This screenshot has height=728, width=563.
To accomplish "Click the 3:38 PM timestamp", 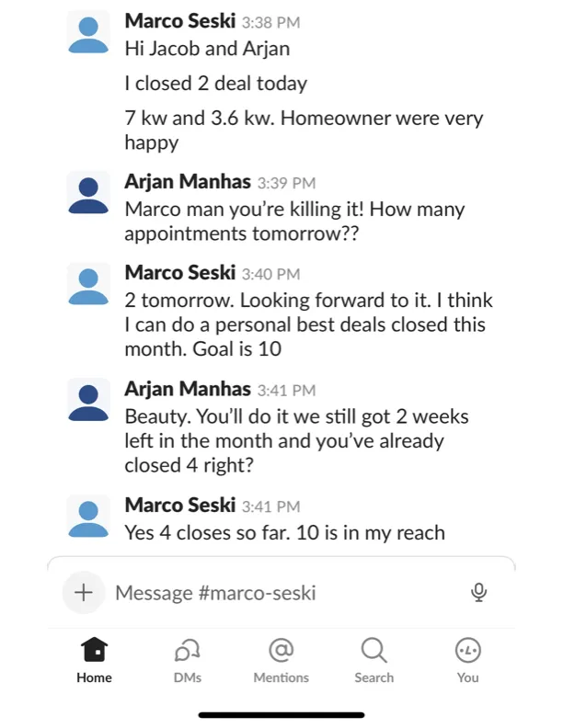I will [x=270, y=23].
